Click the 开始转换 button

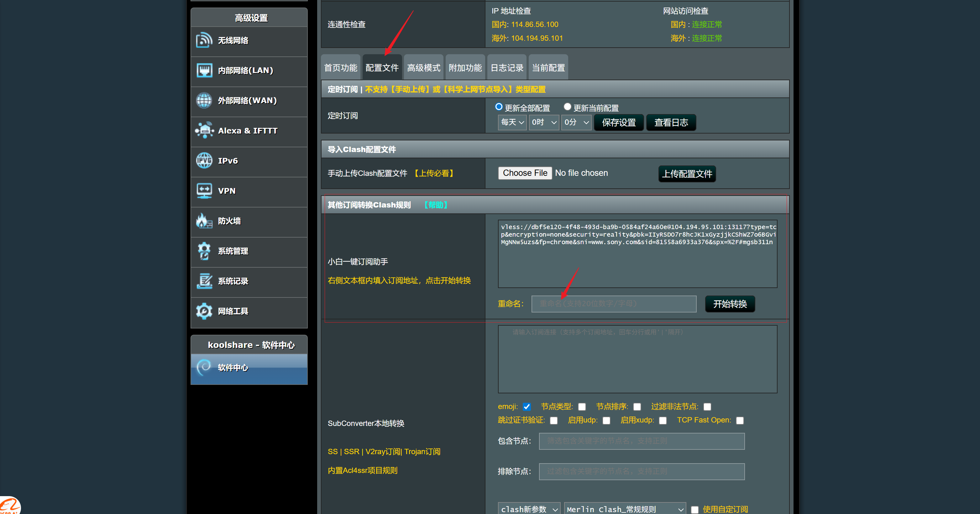(x=730, y=304)
